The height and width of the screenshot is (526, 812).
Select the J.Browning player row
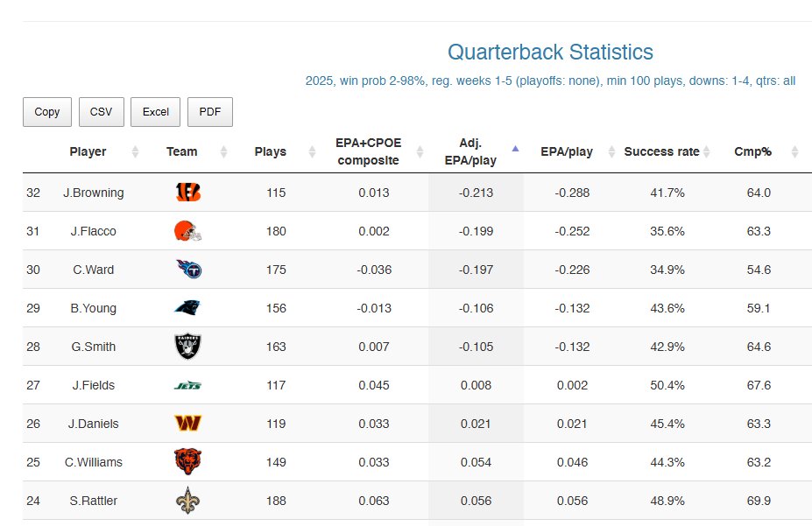[x=94, y=193]
